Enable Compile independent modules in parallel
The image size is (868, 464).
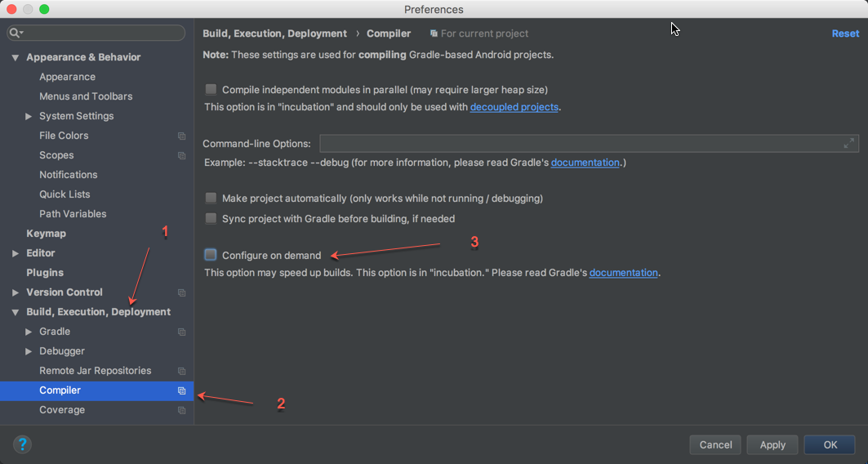pos(211,89)
